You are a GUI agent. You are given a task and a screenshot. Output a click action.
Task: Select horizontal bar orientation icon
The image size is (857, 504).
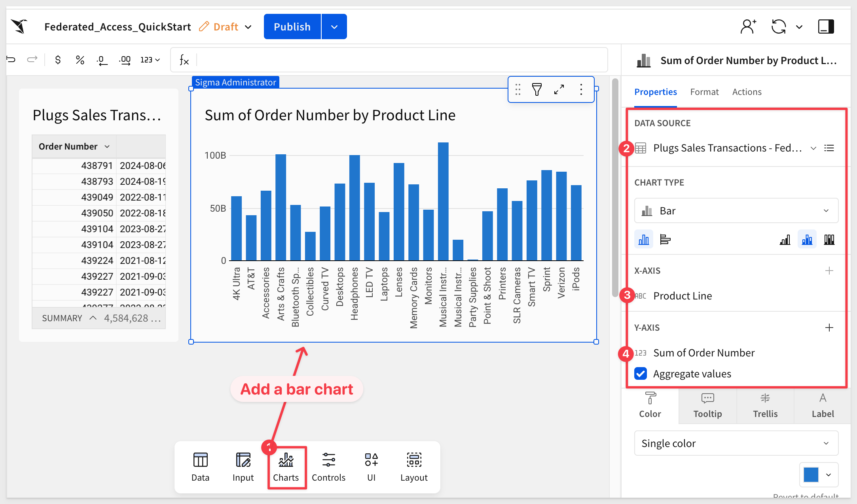(665, 239)
